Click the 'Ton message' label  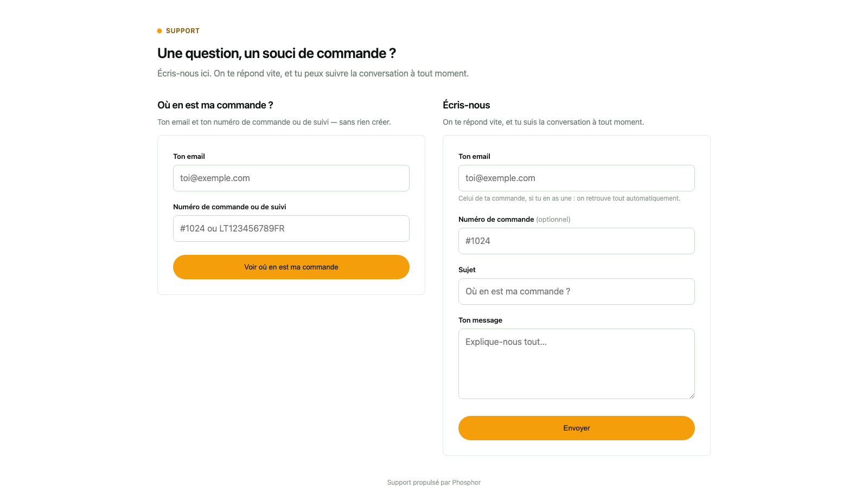pos(480,320)
